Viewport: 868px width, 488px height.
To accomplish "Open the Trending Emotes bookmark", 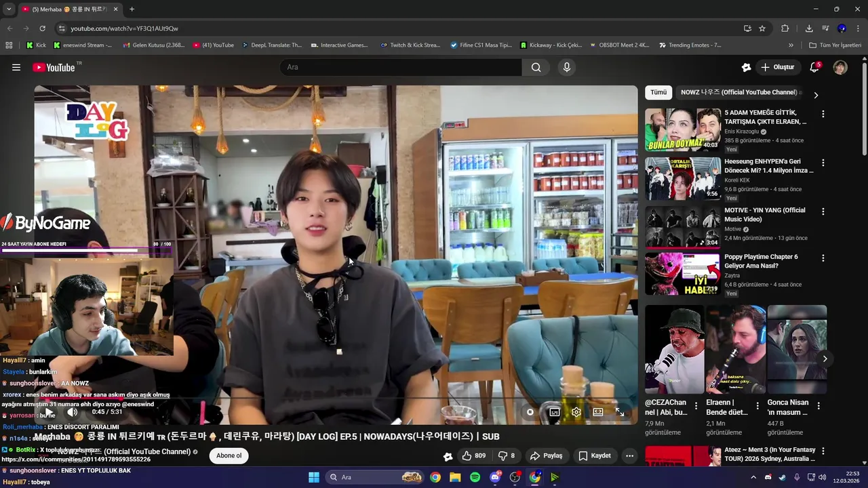I will click(690, 45).
